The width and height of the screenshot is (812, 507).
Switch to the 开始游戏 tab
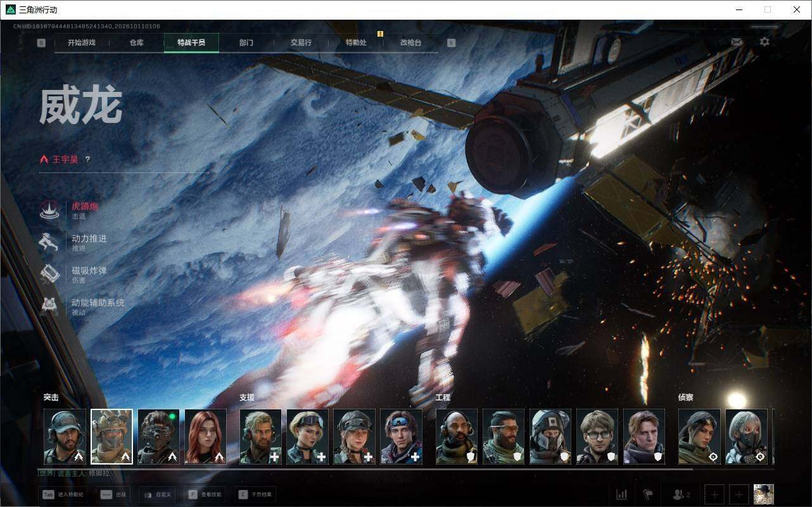82,42
